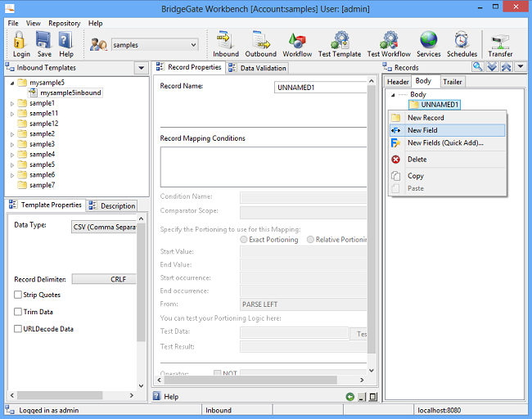Switch to the Trailer tab
Viewport: 532px width, 419px height.
(453, 82)
